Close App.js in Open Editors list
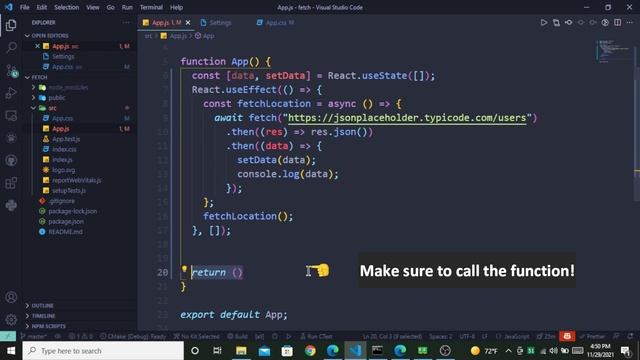Image resolution: width=640 pixels, height=360 pixels. coord(37,46)
